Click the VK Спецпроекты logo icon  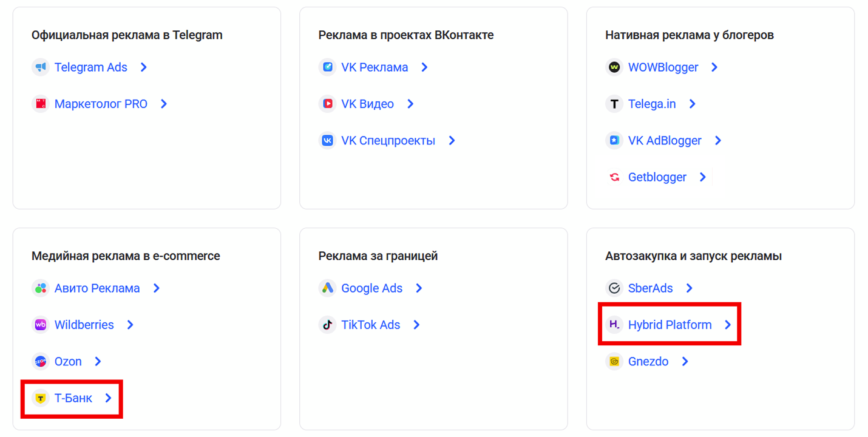(x=327, y=140)
